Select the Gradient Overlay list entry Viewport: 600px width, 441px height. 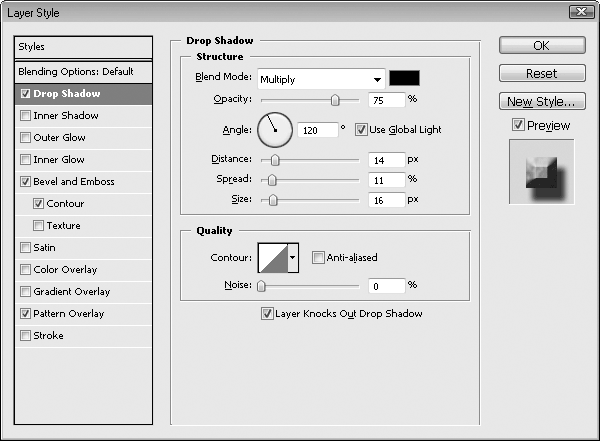(x=83, y=292)
